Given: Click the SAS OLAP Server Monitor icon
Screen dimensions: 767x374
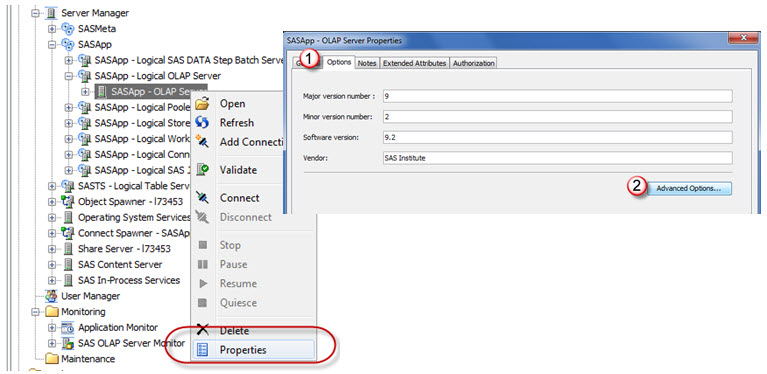Looking at the screenshot, I should pos(68,343).
